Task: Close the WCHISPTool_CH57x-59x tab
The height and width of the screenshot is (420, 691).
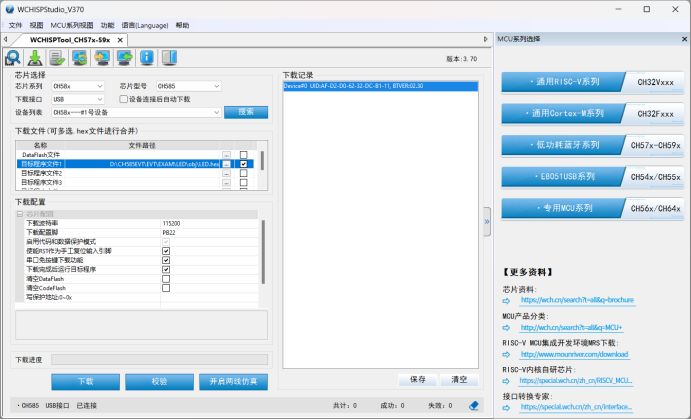Action: point(120,40)
